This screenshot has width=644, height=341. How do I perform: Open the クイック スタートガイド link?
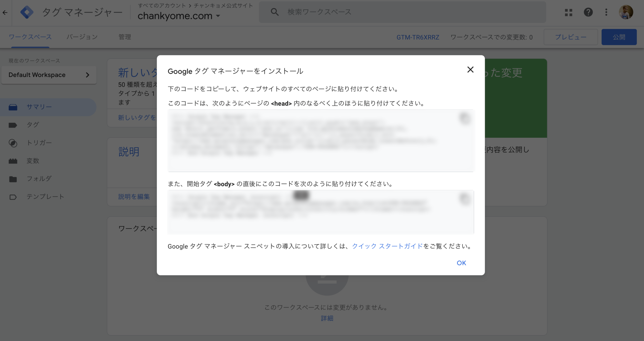tap(387, 246)
